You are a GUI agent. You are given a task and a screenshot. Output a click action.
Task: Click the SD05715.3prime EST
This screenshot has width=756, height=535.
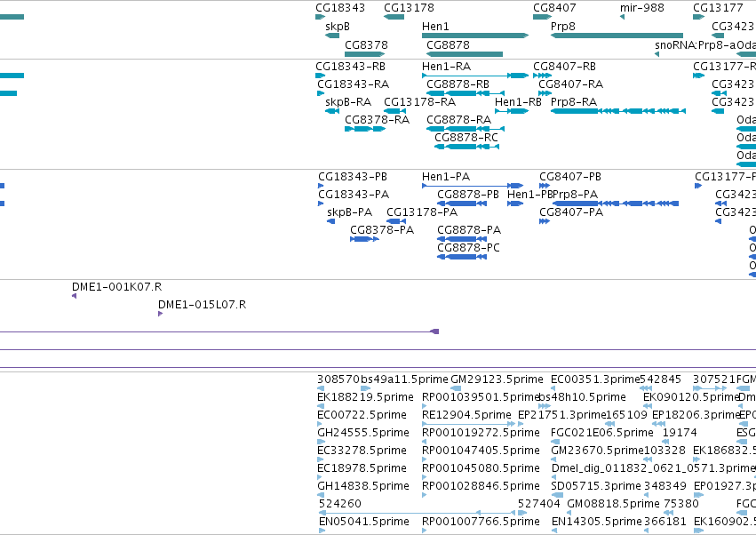point(596,487)
